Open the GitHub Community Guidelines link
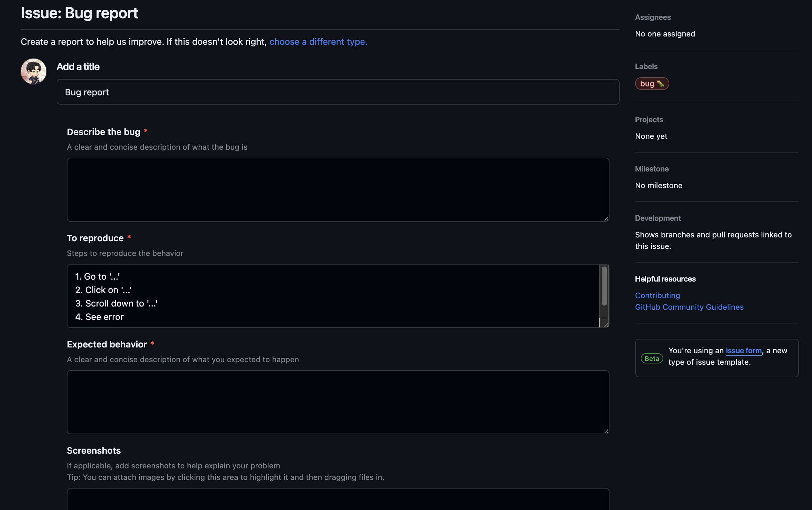Viewport: 812px width, 510px height. 689,307
